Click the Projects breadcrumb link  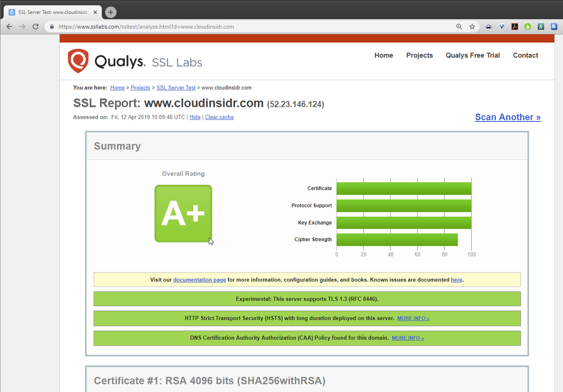pos(140,88)
